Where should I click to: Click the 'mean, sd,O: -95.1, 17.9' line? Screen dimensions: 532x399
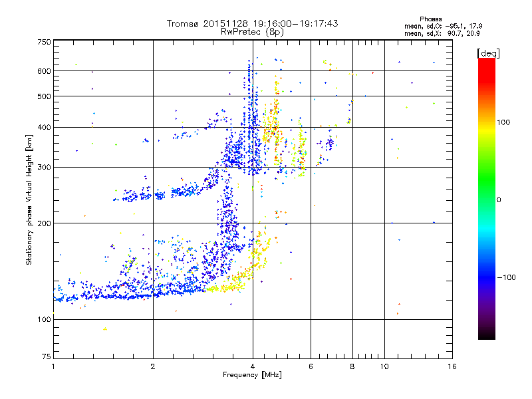[443, 26]
